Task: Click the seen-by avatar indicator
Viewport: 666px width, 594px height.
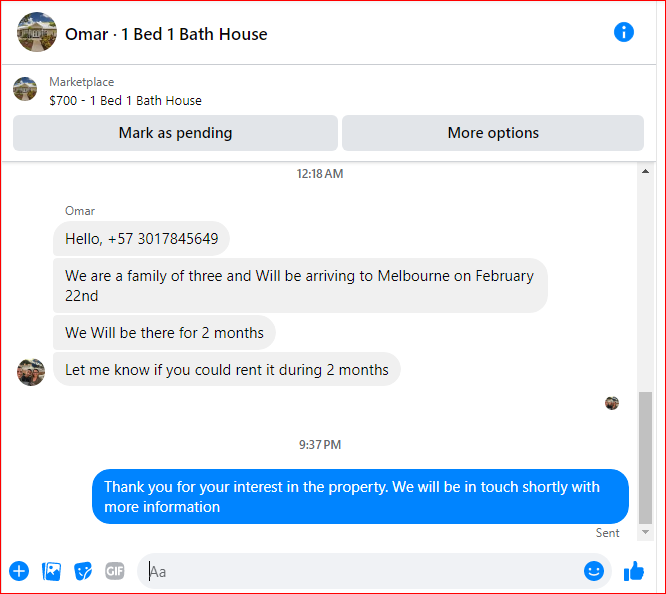Action: click(x=612, y=403)
